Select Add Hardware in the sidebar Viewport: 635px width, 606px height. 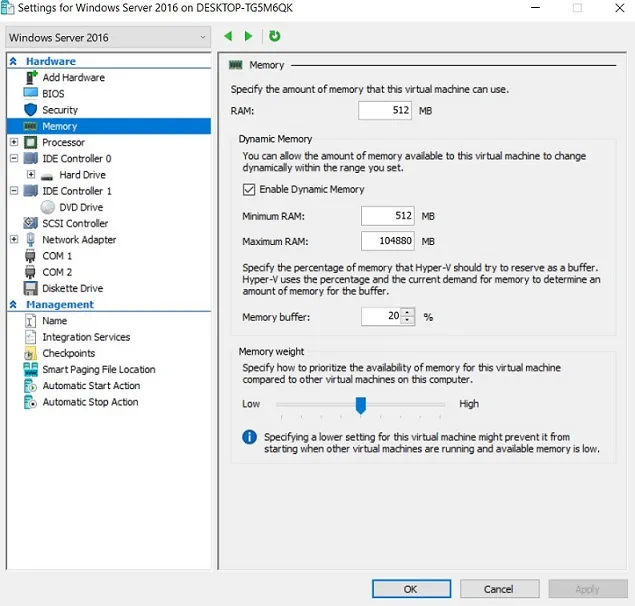pos(73,78)
